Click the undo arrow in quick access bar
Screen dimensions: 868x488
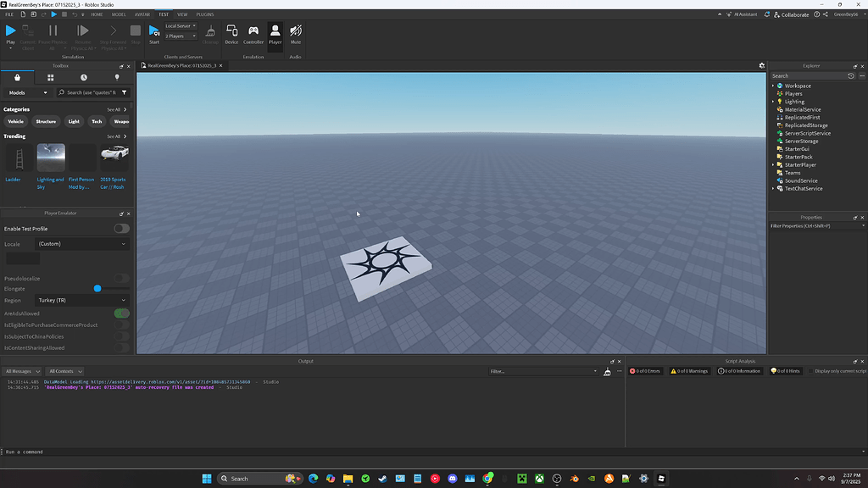click(x=75, y=14)
